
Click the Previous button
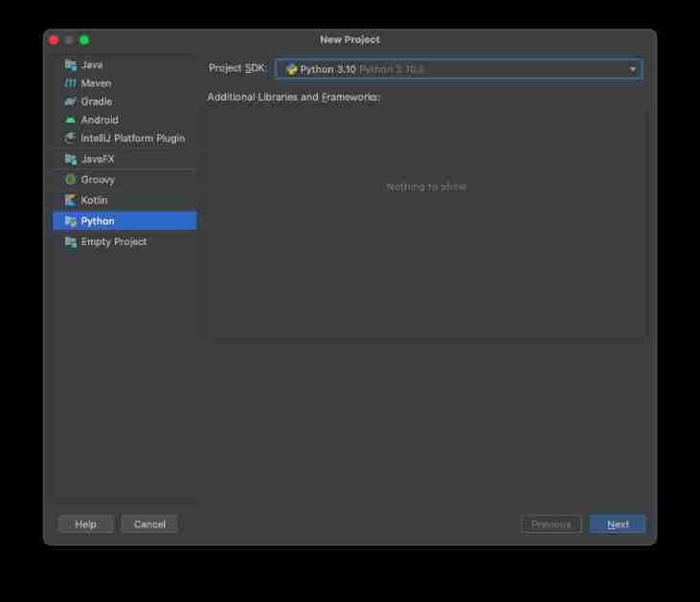pos(551,524)
